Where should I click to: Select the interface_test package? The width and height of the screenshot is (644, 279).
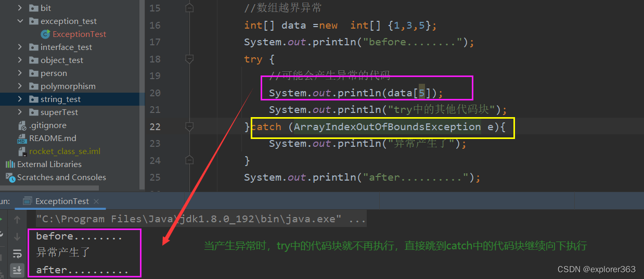point(66,47)
